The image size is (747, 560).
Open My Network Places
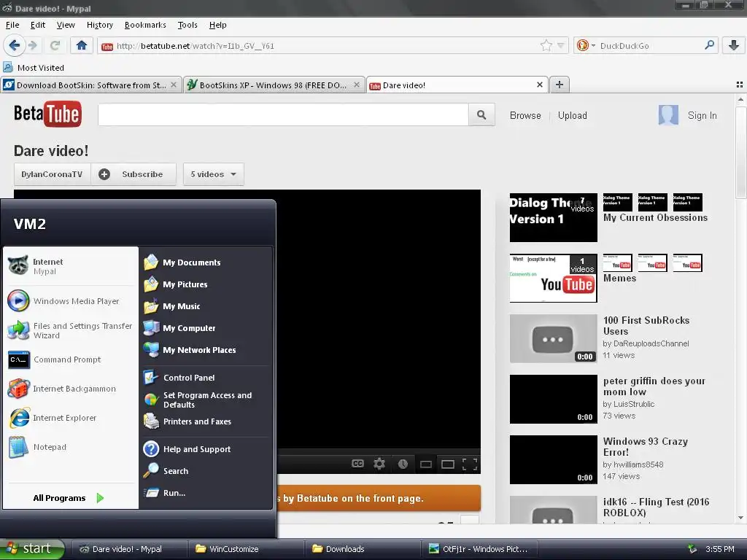(x=206, y=350)
